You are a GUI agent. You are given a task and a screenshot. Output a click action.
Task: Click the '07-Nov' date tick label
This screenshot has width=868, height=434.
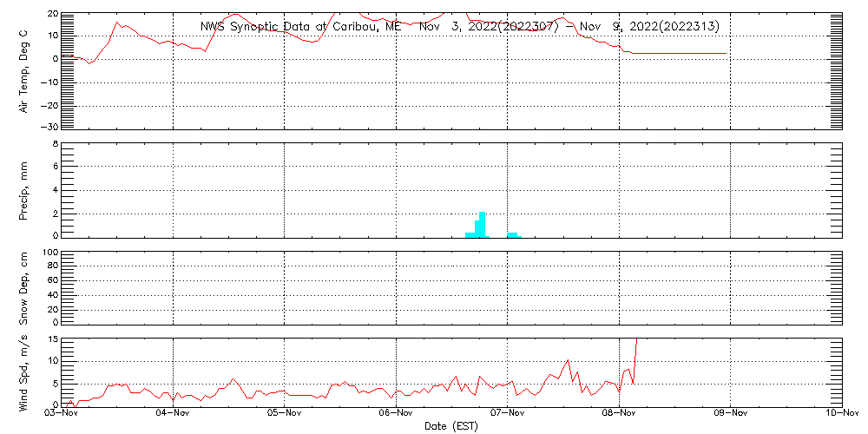pos(508,413)
